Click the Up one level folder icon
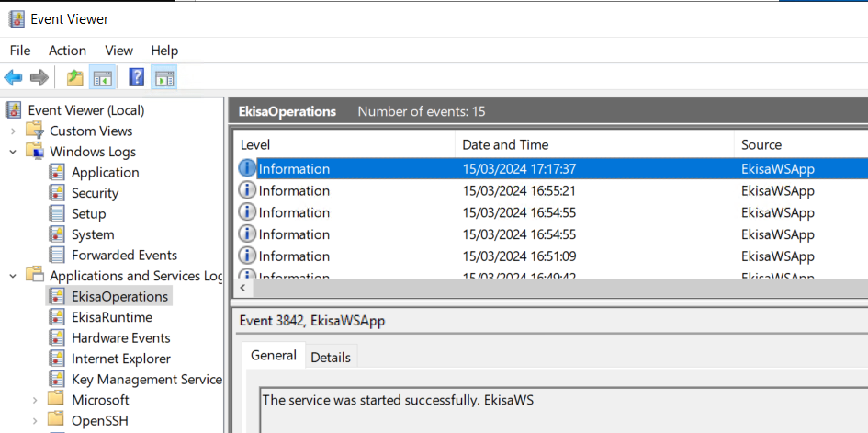The height and width of the screenshot is (433, 868). (75, 78)
